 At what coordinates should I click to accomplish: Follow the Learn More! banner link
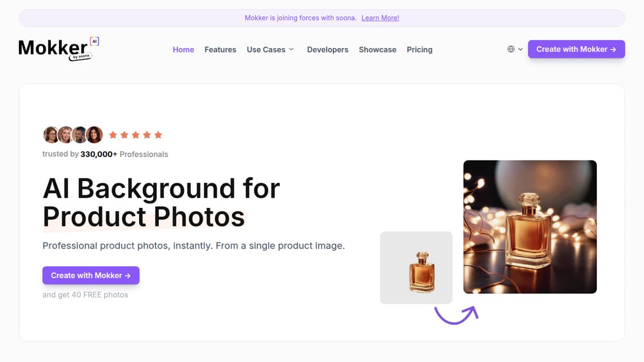coord(380,18)
